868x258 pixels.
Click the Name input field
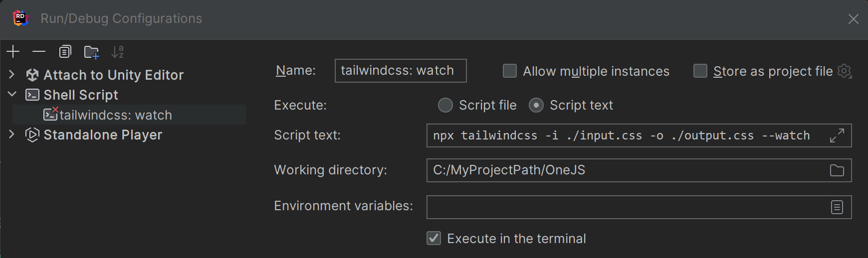(x=401, y=71)
